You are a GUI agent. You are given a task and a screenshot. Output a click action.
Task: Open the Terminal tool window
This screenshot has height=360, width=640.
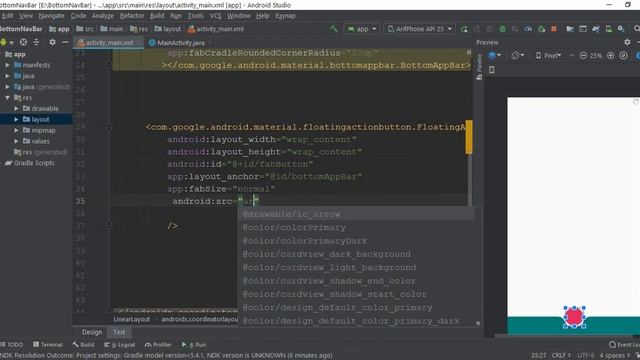(x=48, y=345)
